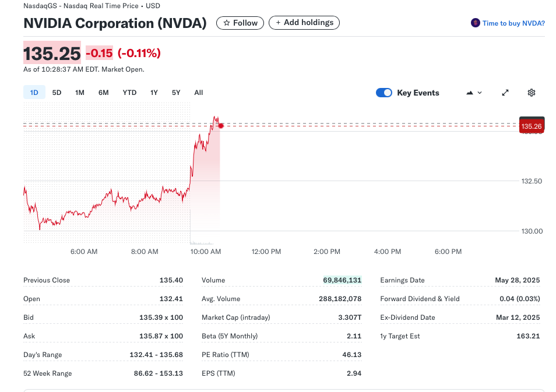
Task: Show the YTD chart range
Action: tap(129, 93)
